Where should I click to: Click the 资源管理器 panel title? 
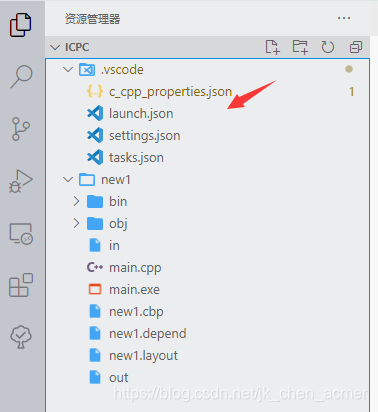92,19
